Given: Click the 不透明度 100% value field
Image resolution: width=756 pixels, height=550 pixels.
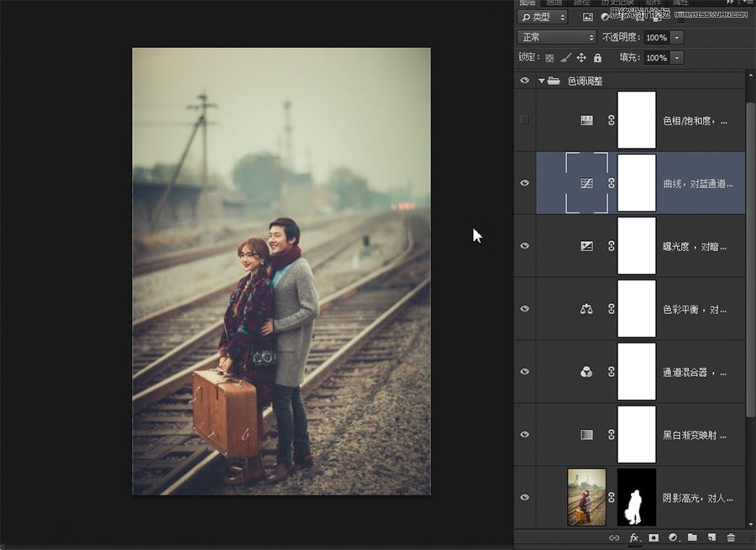Looking at the screenshot, I should tap(657, 37).
